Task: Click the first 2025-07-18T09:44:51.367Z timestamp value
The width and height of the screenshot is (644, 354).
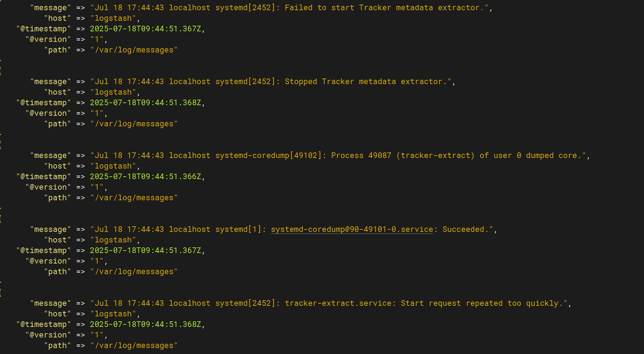Action: click(x=145, y=29)
